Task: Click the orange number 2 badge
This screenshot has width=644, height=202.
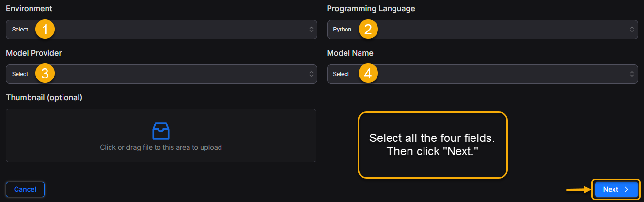Action: coord(368,30)
